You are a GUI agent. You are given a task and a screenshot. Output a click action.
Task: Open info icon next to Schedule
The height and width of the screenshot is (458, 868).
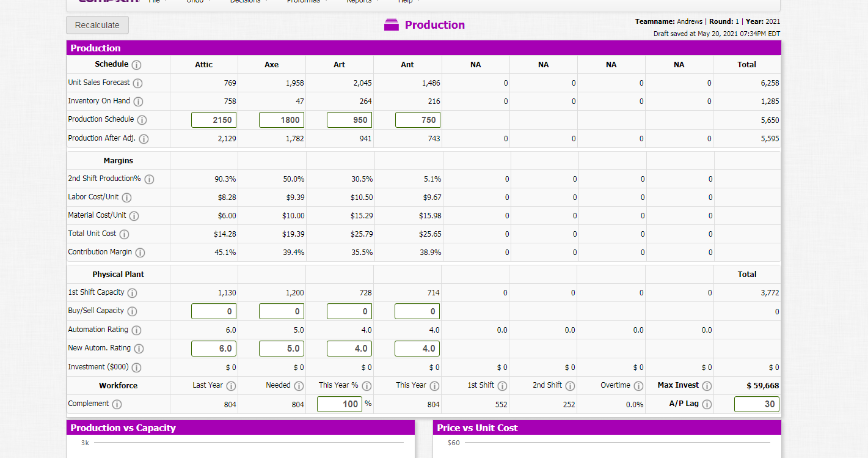click(x=137, y=65)
